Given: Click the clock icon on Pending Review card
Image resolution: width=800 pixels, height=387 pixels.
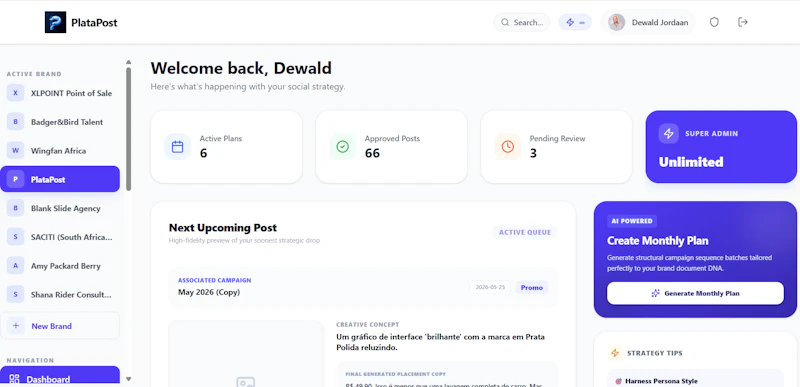Looking at the screenshot, I should click(x=508, y=147).
